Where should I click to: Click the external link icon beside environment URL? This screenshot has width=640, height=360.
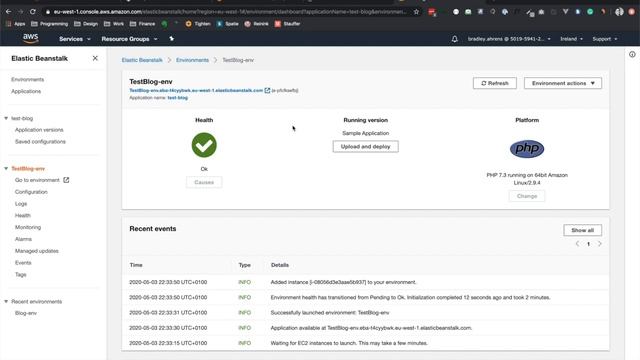point(267,90)
